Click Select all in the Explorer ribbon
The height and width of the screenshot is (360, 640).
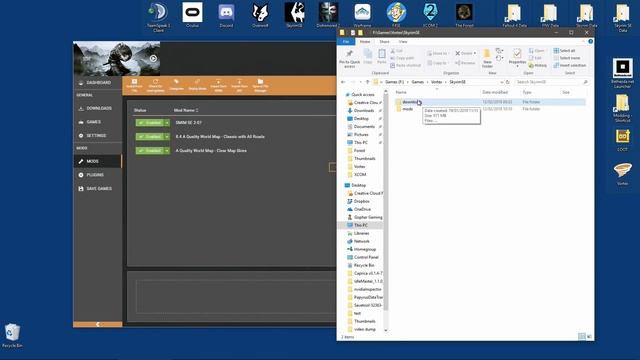(564, 51)
